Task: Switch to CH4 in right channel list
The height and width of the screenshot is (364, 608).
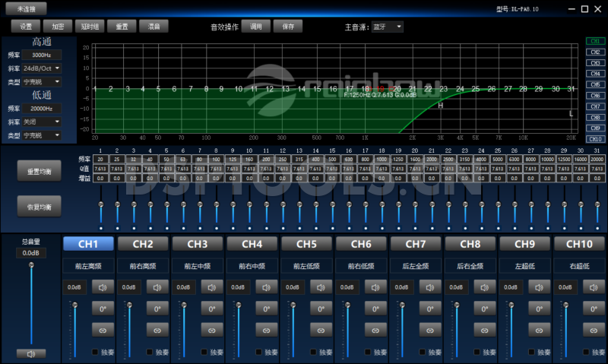Action: click(x=594, y=74)
